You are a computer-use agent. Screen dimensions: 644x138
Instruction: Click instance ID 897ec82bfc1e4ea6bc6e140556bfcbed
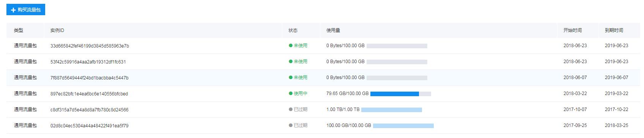point(89,94)
